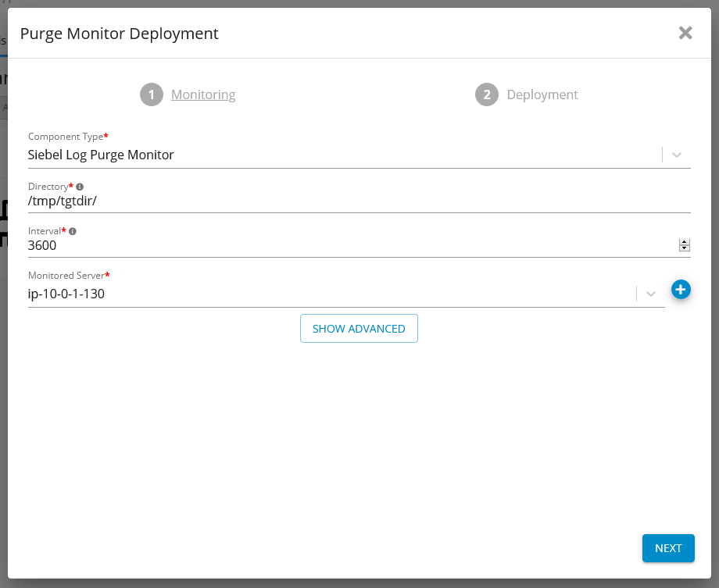Focus the Interval field showing 3600

click(344, 245)
